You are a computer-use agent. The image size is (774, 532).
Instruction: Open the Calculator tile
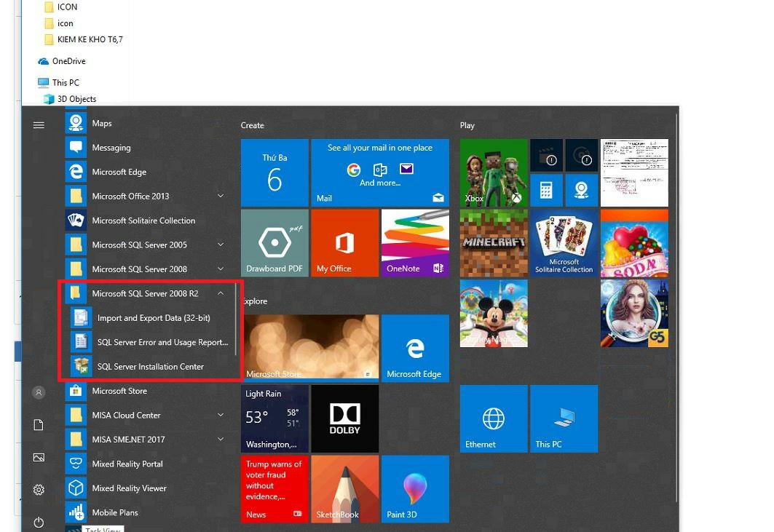coord(545,190)
